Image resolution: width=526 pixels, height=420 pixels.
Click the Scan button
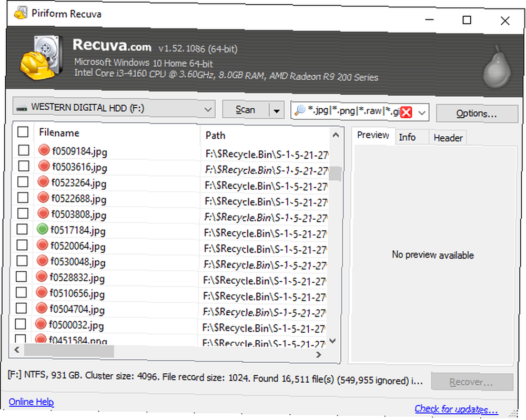point(246,110)
